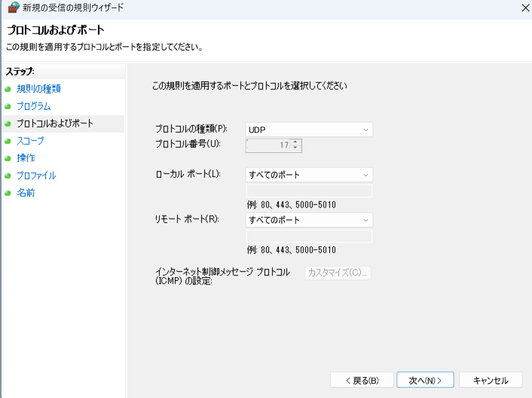Click the protocol number down arrow
532x398 pixels.
tap(296, 148)
